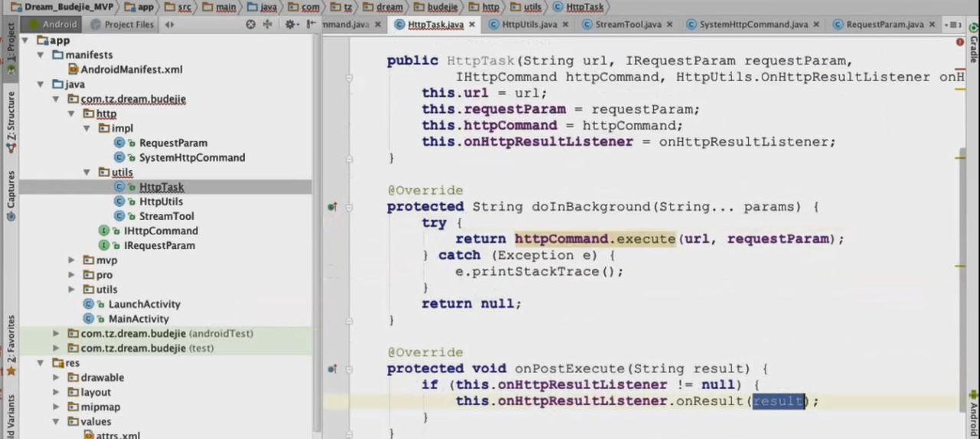
Task: Close the HttpTask.java editor tab
Action: pyautogui.click(x=472, y=25)
